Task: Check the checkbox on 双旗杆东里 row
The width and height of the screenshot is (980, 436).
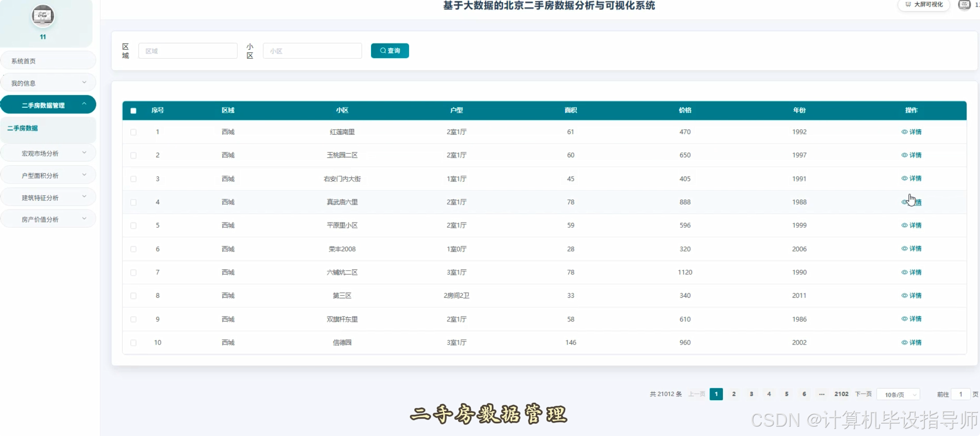Action: click(x=133, y=319)
